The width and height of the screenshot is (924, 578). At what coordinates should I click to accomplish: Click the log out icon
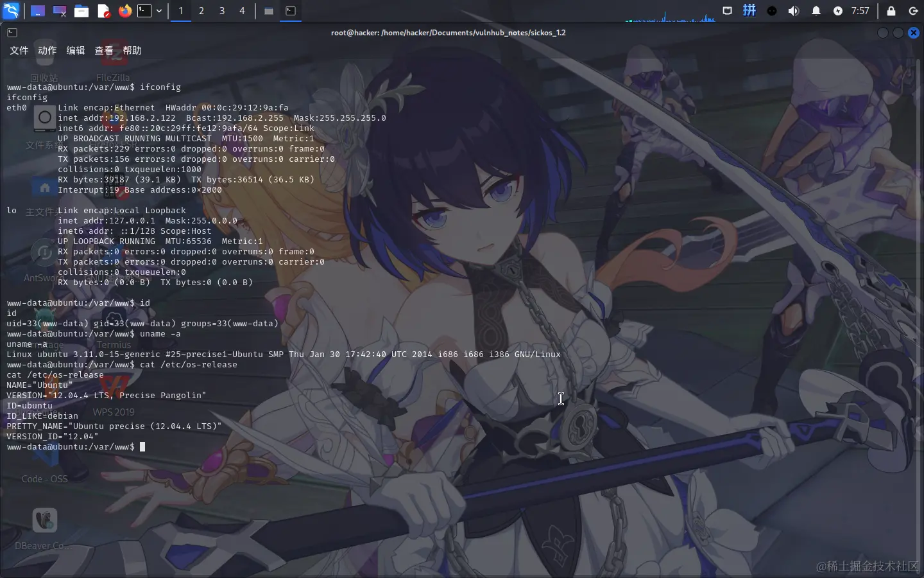coord(914,11)
